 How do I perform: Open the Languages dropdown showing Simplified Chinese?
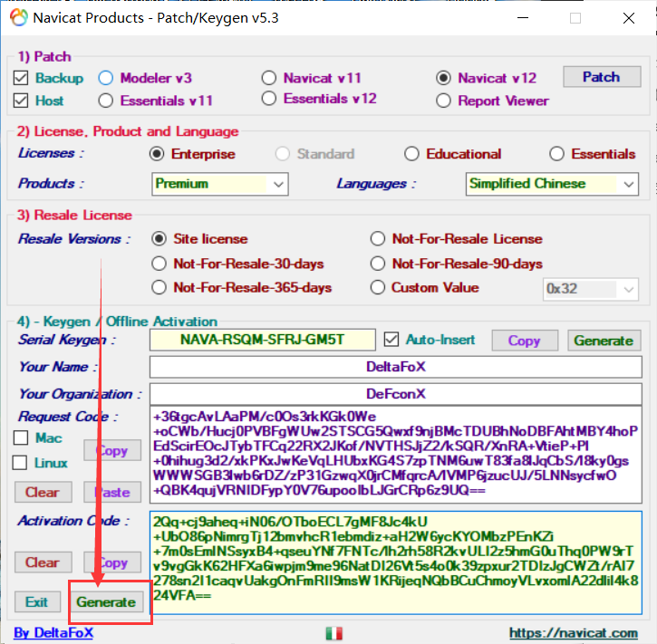(552, 184)
